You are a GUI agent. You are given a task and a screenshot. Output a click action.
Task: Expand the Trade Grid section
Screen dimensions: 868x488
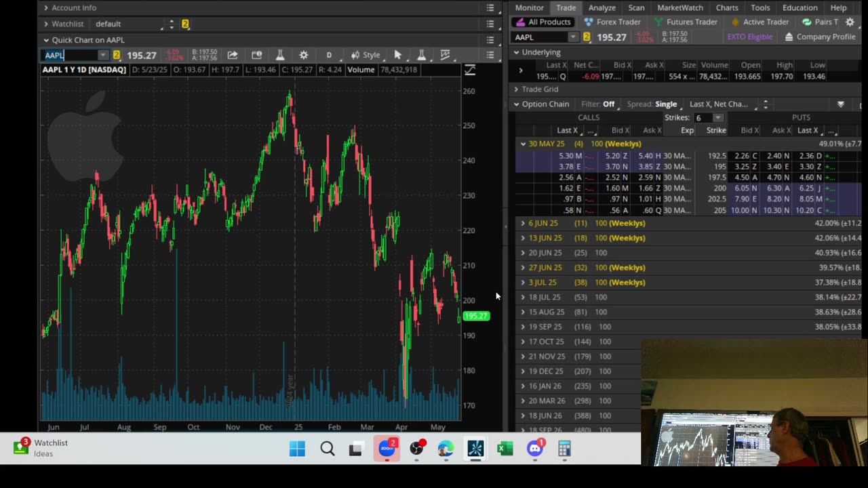coord(516,89)
